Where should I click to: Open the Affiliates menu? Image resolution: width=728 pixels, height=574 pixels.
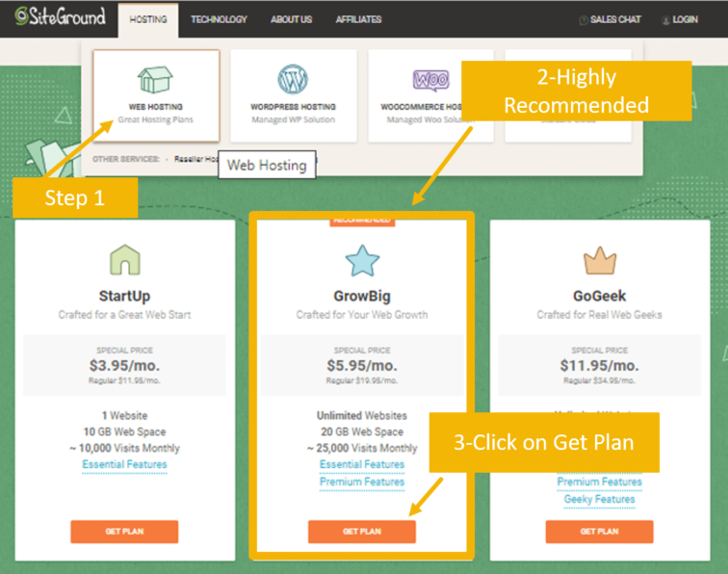click(358, 19)
